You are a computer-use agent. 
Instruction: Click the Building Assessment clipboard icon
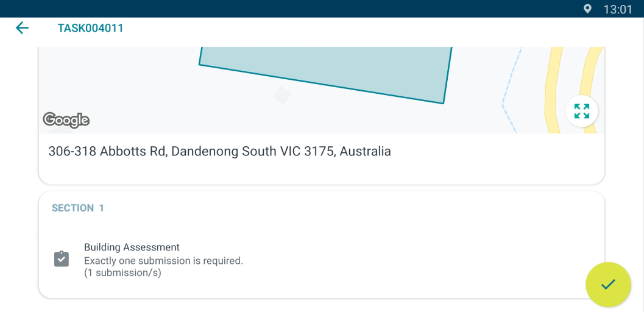(x=61, y=259)
